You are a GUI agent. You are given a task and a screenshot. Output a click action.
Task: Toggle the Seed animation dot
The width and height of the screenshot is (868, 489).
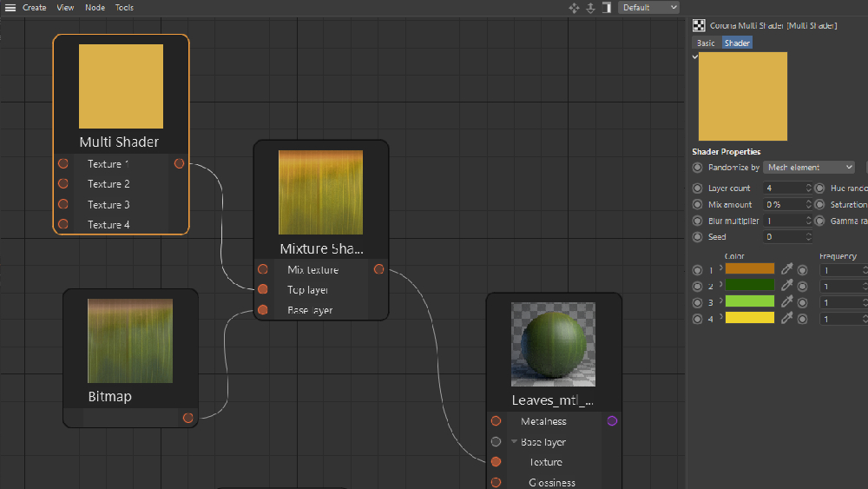[698, 237]
